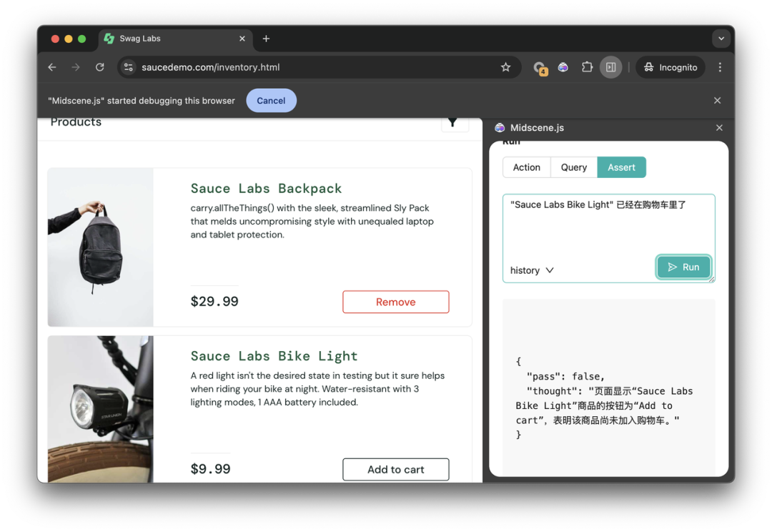Click the Products heading

(76, 122)
